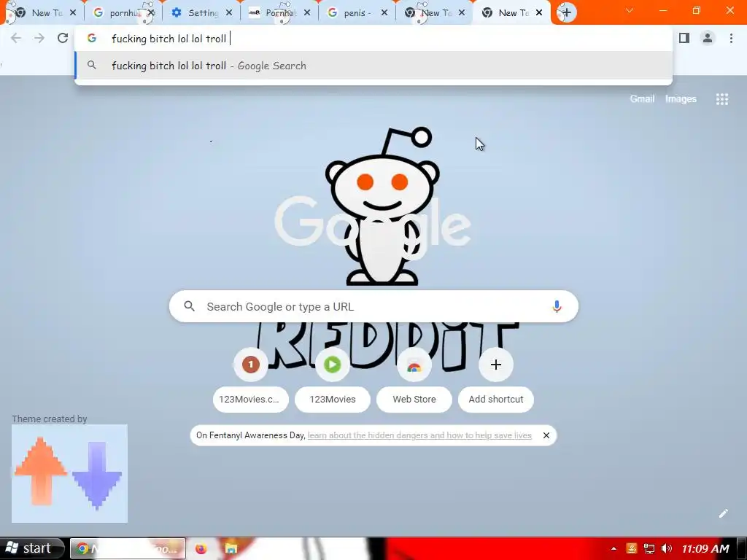747x560 pixels.
Task: Click the Web Store label button
Action: click(x=414, y=399)
